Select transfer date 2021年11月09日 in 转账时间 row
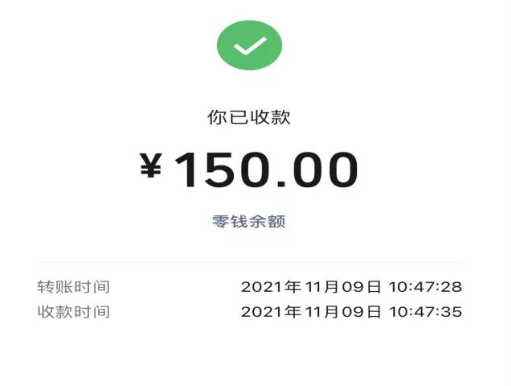Viewport: 511px width, 386px height. tap(311, 287)
